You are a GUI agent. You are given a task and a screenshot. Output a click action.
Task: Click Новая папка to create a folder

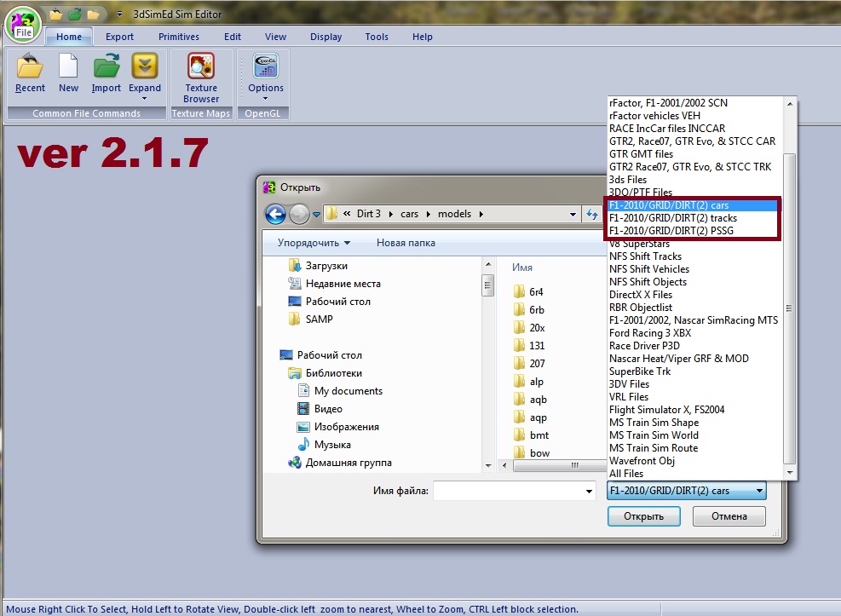406,243
